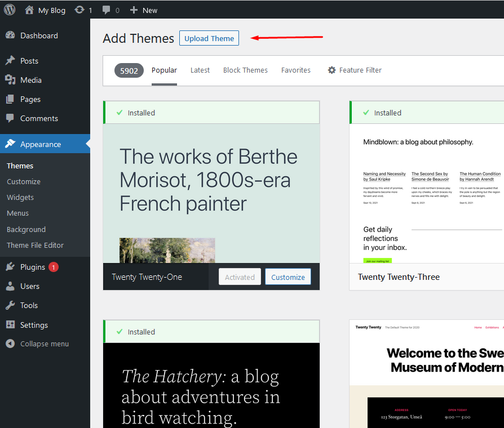
Task: Open the Settings menu
Action: coord(34,325)
